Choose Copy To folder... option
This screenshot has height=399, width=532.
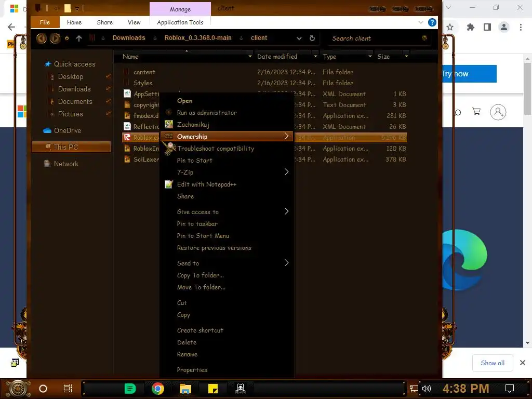click(x=201, y=275)
